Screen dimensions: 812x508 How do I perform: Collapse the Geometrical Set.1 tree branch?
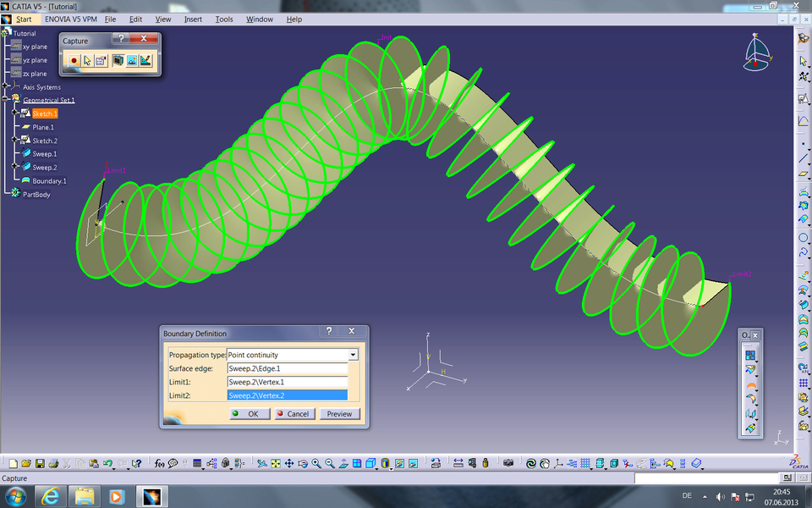[4, 98]
